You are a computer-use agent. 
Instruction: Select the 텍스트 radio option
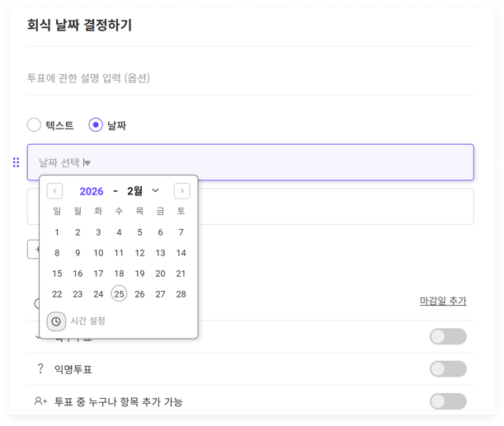tap(34, 125)
